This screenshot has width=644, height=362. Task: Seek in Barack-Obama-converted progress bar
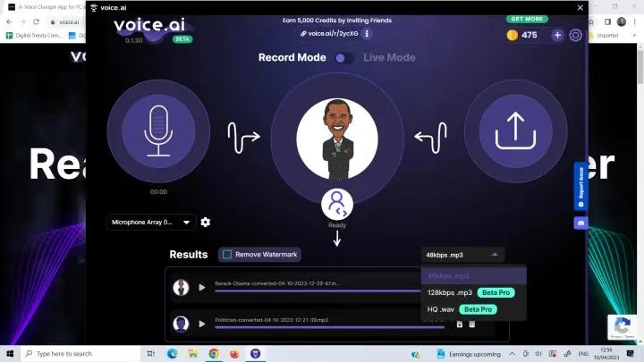318,291
